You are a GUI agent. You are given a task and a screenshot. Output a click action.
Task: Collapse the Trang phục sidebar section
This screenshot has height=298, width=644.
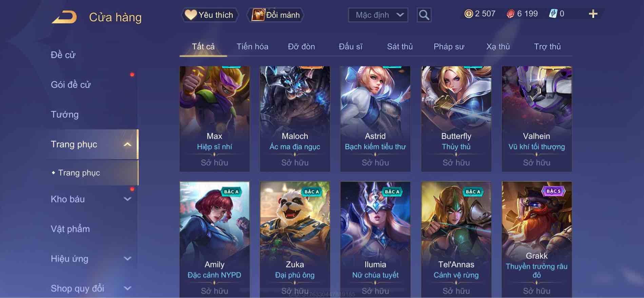click(x=128, y=144)
